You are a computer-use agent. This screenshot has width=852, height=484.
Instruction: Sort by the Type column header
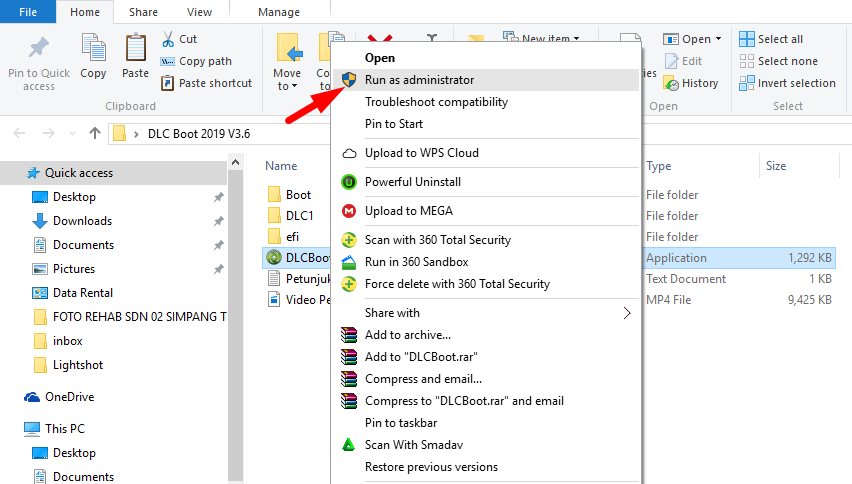pos(659,166)
